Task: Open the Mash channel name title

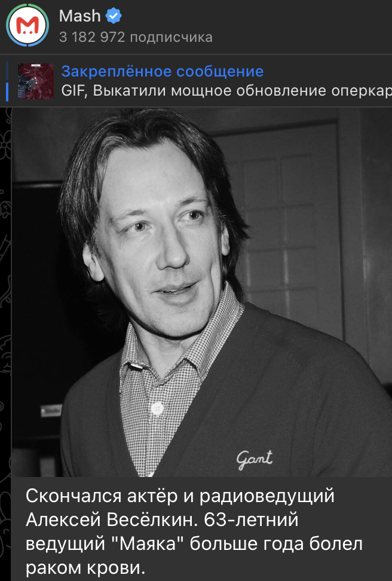Action: [x=79, y=16]
